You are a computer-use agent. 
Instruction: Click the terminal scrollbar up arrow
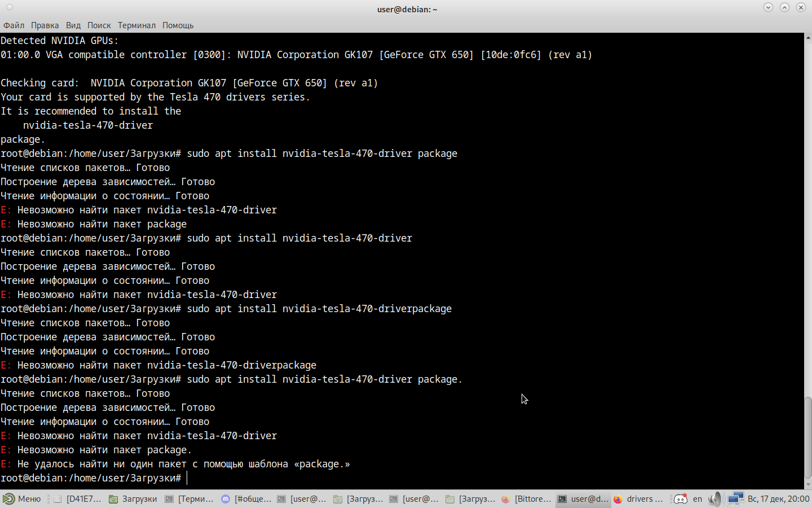(x=808, y=37)
